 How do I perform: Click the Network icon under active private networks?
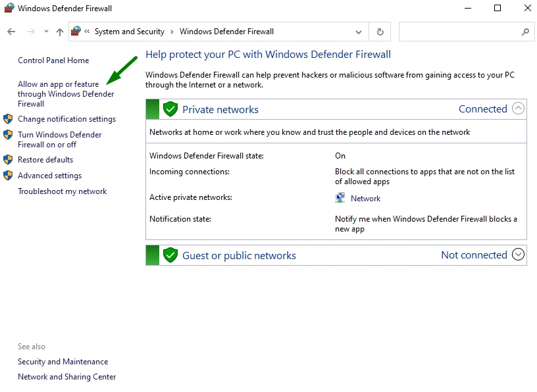(x=340, y=197)
